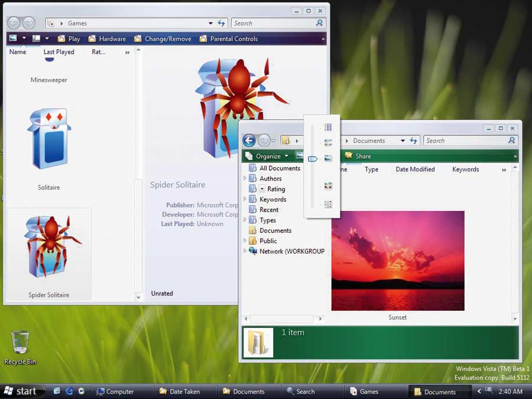Open the Organize dropdown menu
The height and width of the screenshot is (399, 532).
267,156
